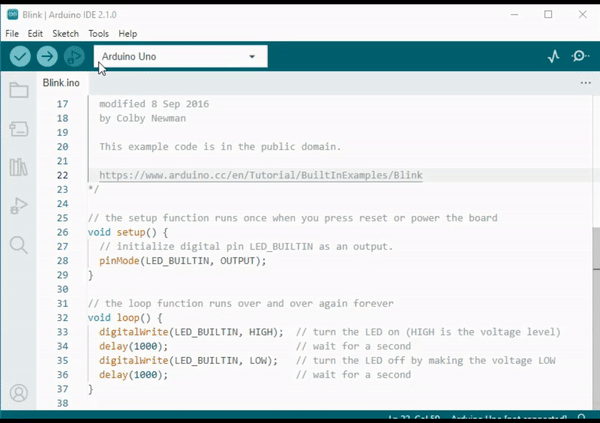Image resolution: width=600 pixels, height=423 pixels.
Task: Close the Arduino IDE window
Action: (582, 15)
